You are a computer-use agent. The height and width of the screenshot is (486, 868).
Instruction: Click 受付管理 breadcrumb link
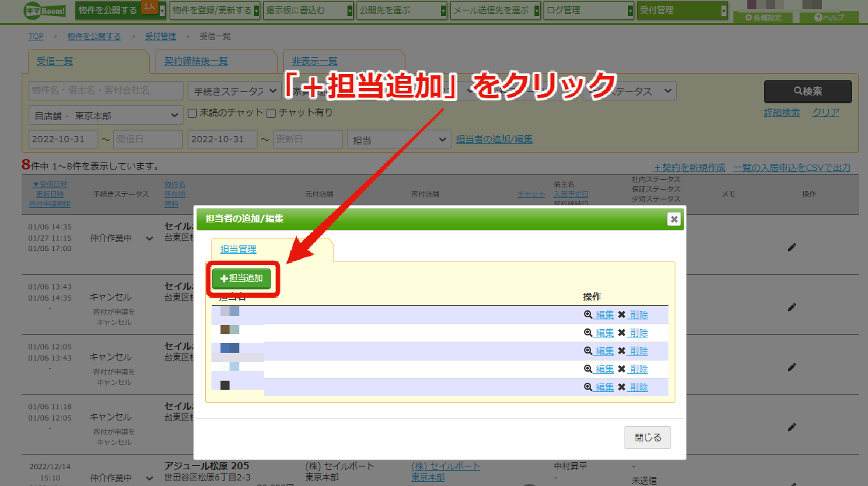(160, 36)
